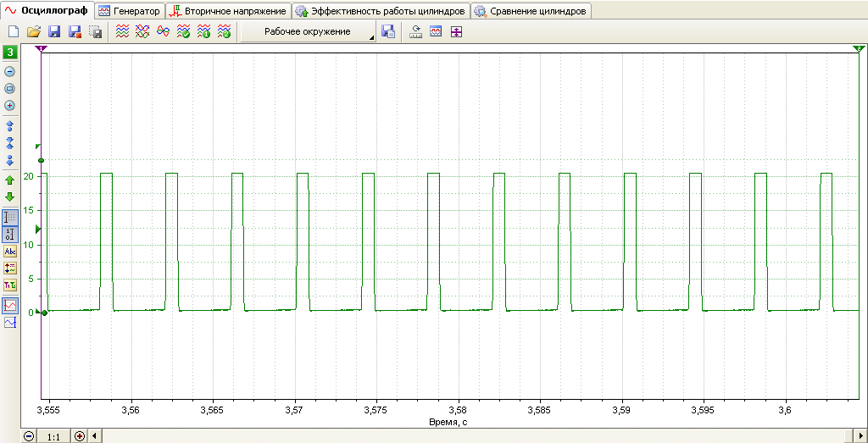Screen dimensions: 868x443
Task: Toggle the red line graph mode button
Action: click(x=10, y=305)
